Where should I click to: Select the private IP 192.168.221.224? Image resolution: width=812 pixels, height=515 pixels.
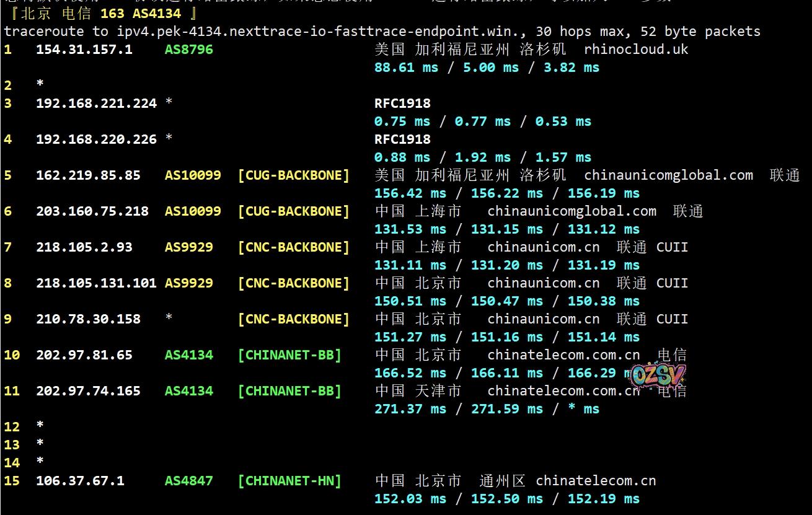click(x=96, y=103)
